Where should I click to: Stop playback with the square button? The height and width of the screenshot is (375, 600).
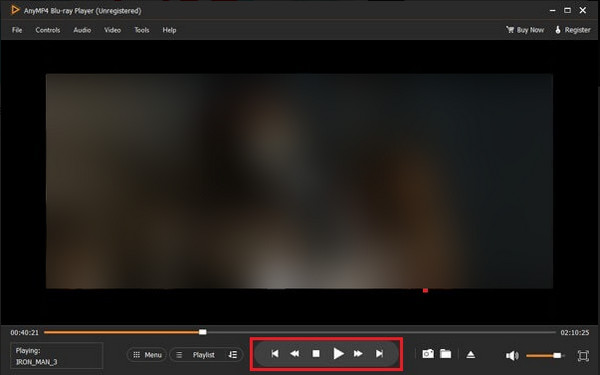click(316, 354)
